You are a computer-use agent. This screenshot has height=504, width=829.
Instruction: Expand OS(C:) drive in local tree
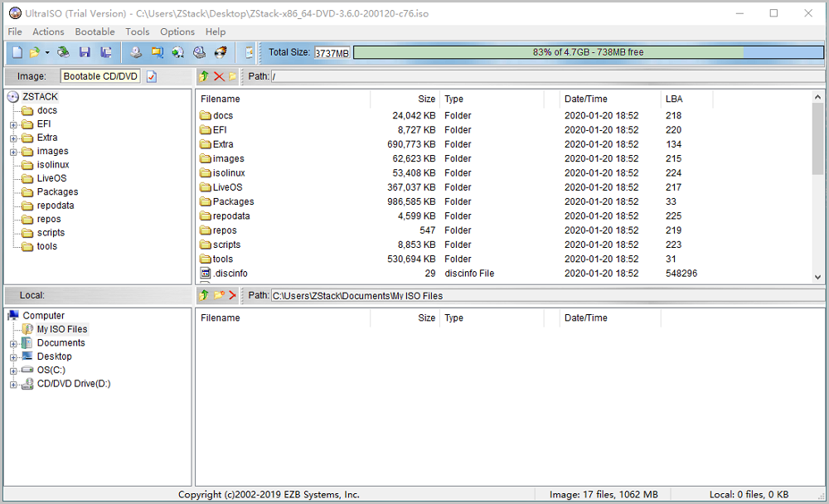(x=13, y=371)
